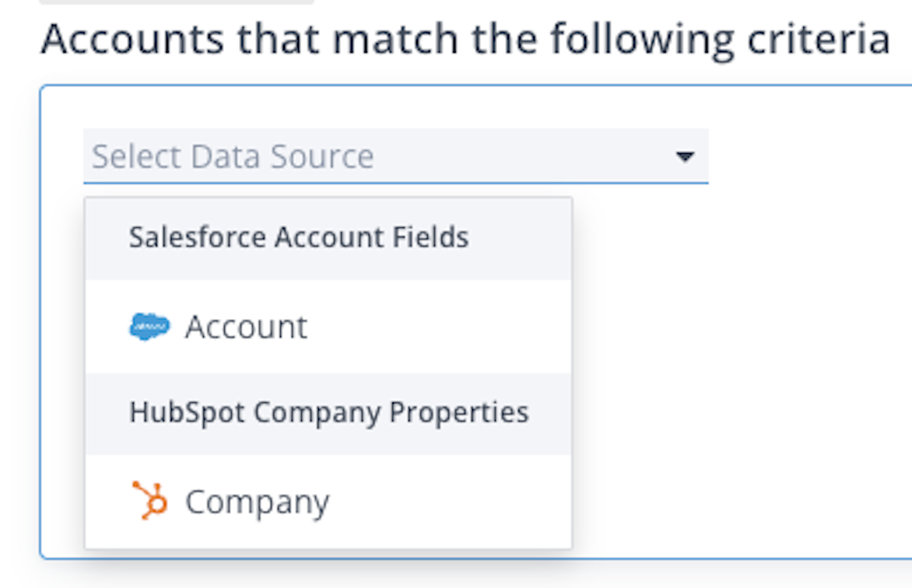Click the Salesforce cloud icon

click(x=149, y=327)
